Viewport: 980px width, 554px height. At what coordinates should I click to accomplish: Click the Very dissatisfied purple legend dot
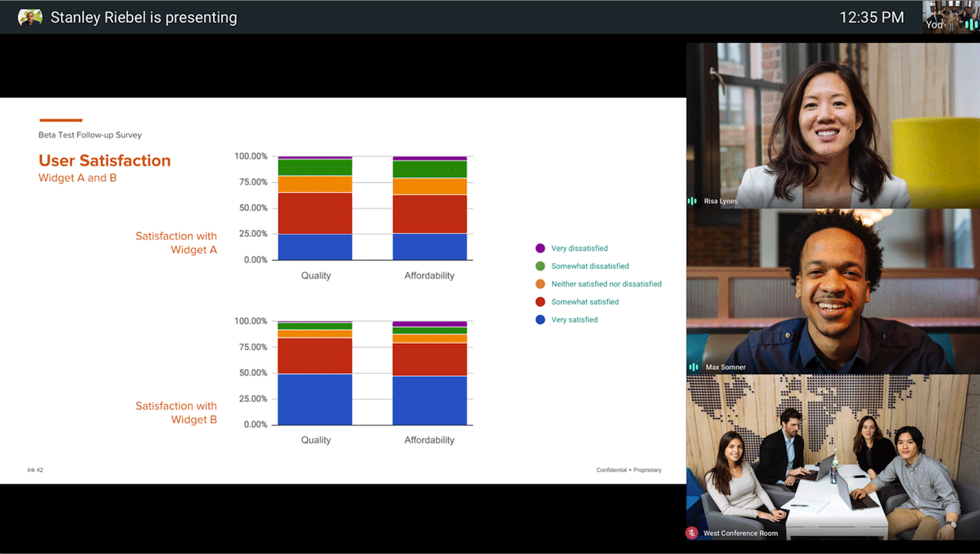pos(540,248)
